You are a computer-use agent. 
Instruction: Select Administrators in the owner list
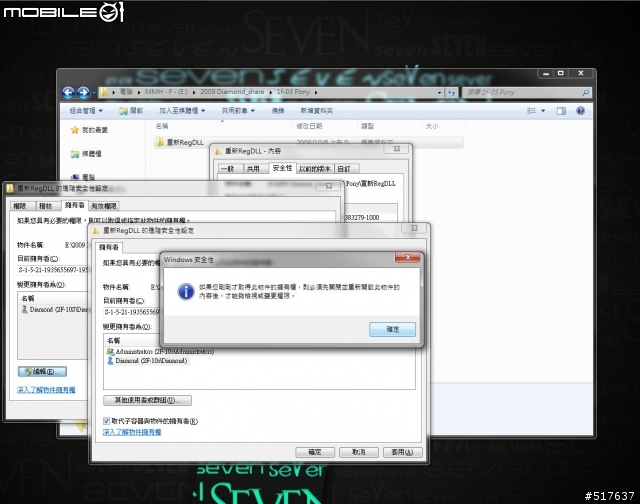(160, 351)
